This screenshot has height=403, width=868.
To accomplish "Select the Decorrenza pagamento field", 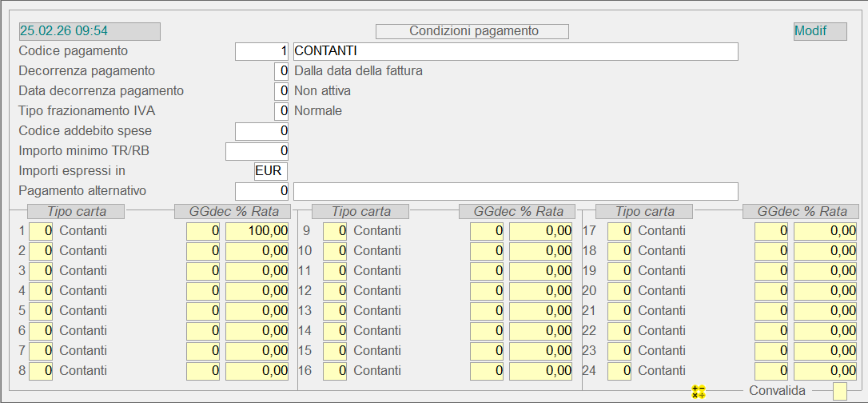I will (281, 71).
